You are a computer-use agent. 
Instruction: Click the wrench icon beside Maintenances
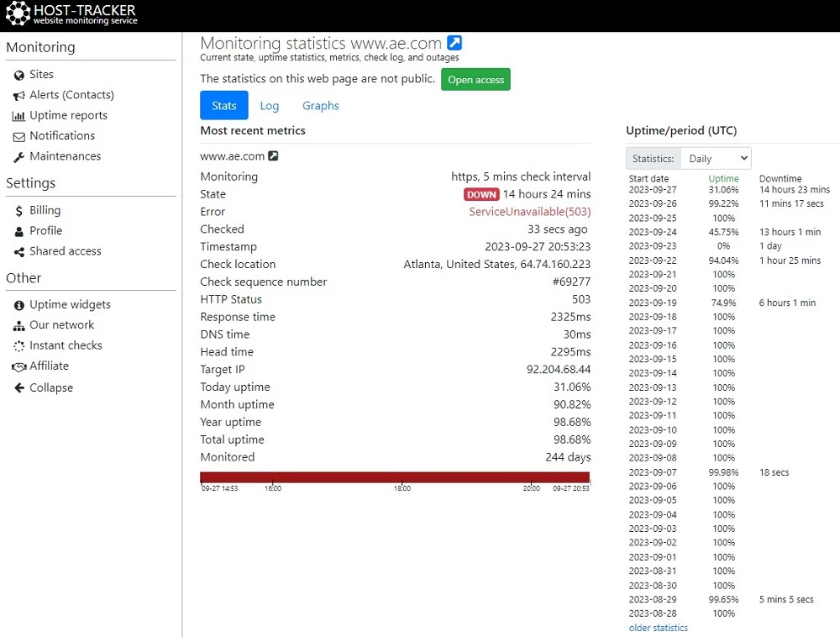point(18,157)
